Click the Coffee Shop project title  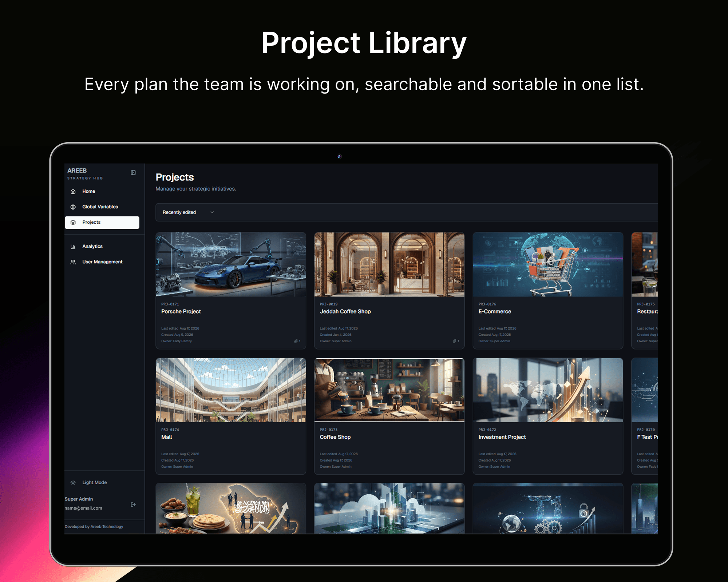pyautogui.click(x=335, y=437)
